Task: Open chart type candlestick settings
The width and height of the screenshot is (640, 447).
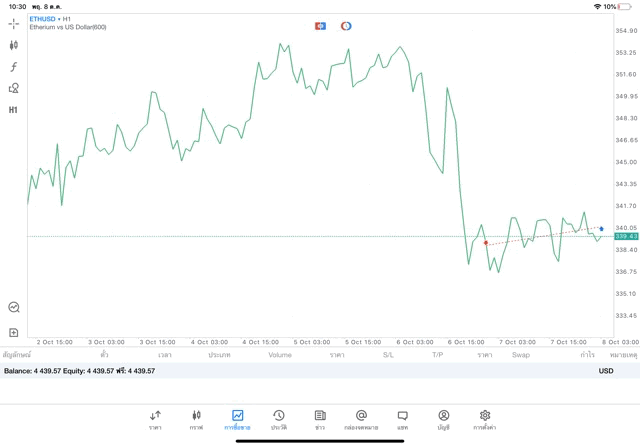Action: [x=14, y=45]
